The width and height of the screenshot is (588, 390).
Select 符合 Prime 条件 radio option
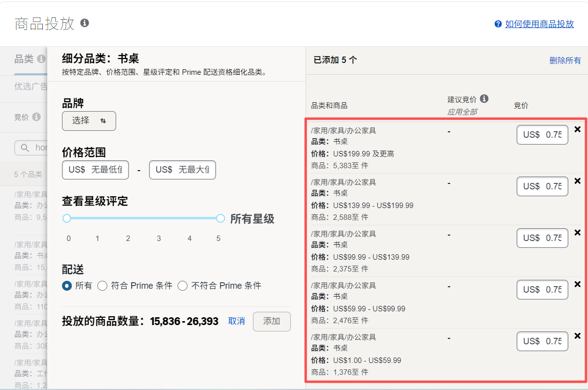point(102,286)
